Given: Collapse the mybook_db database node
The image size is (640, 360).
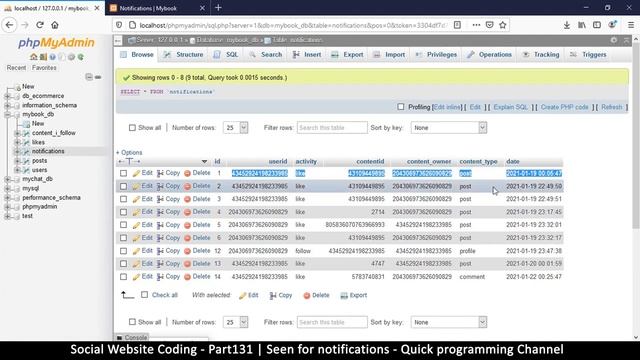Looking at the screenshot, I should [7, 115].
